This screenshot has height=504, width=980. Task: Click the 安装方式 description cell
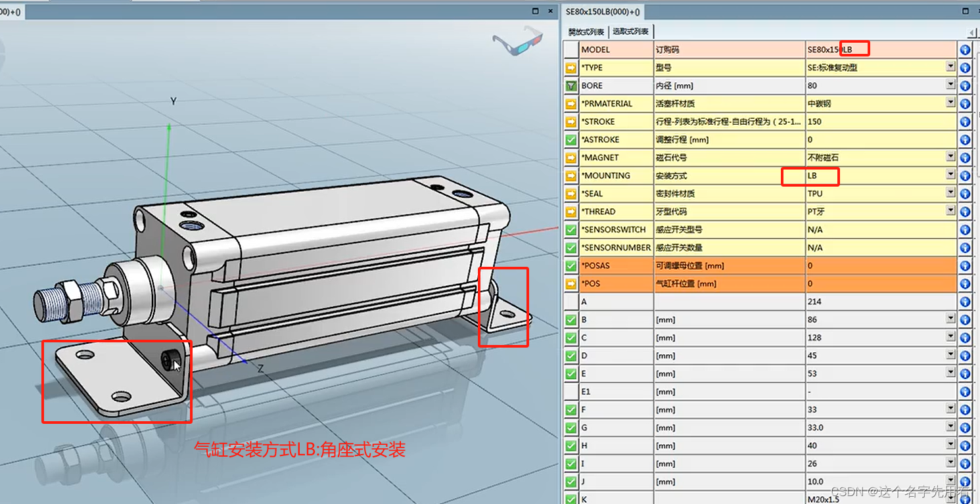click(x=729, y=175)
